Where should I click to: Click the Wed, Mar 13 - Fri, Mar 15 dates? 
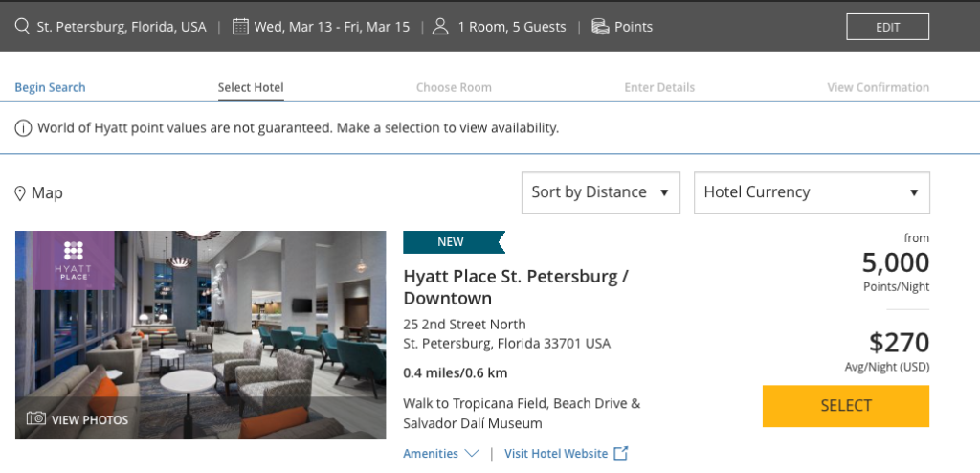[332, 27]
